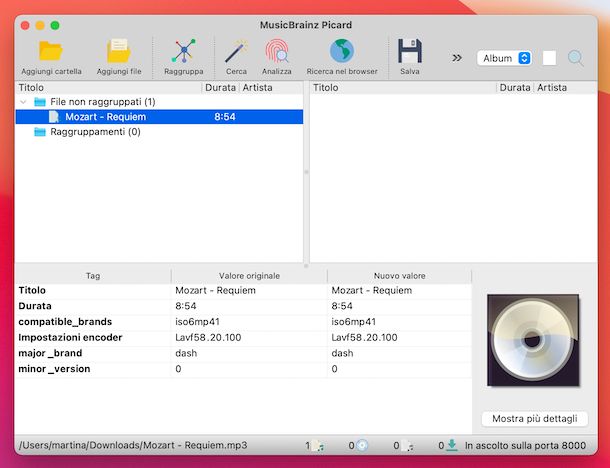This screenshot has height=468, width=610.
Task: Select the compatible_brands tag row
Action: 243,322
